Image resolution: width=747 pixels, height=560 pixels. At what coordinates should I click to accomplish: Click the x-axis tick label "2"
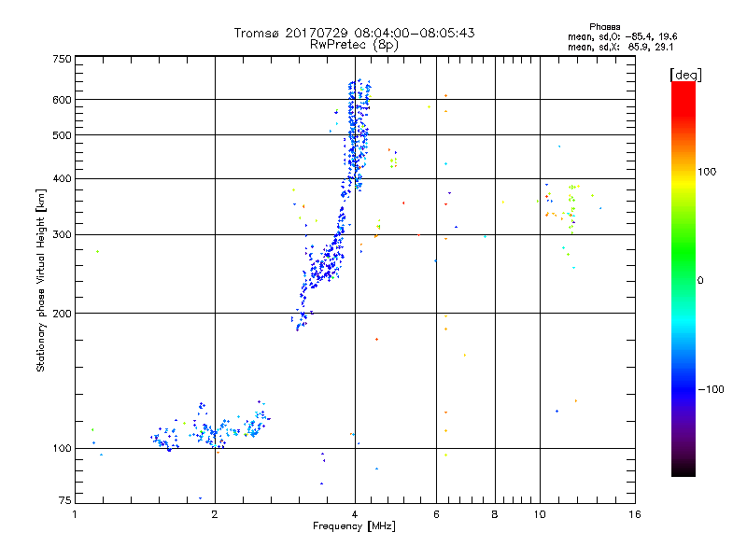pyautogui.click(x=215, y=514)
